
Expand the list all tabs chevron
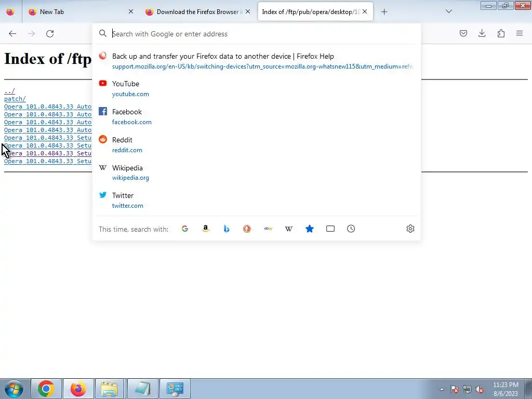pos(448,11)
